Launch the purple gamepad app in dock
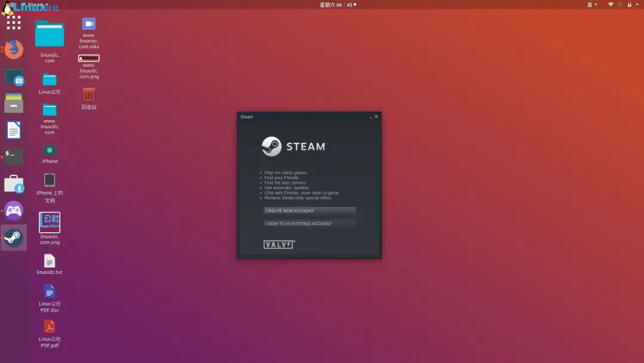The height and width of the screenshot is (363, 644). [14, 211]
